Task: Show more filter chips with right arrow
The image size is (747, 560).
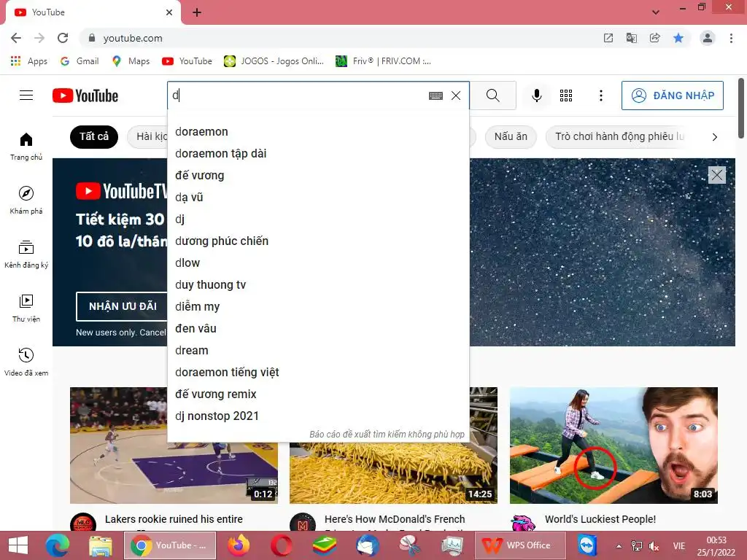Action: [x=714, y=137]
